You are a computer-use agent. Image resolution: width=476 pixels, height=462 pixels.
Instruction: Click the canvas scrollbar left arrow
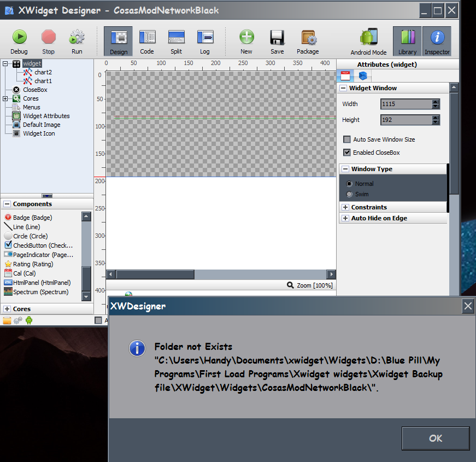111,274
